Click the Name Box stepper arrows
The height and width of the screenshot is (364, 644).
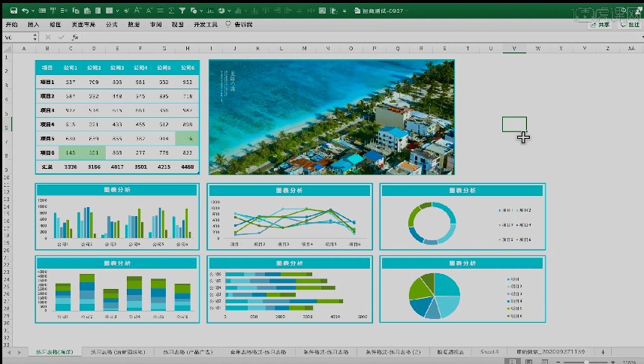pos(35,38)
